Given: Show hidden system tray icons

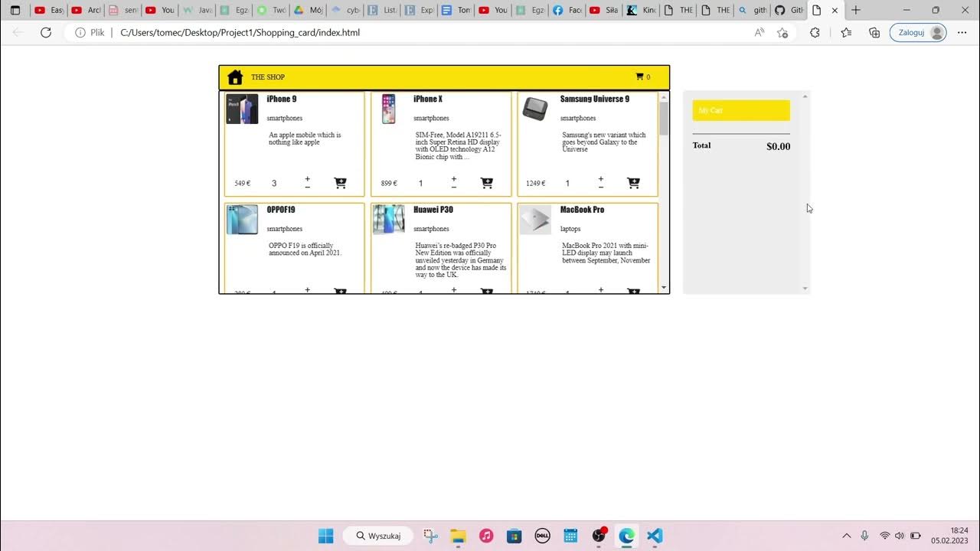Looking at the screenshot, I should pyautogui.click(x=846, y=536).
